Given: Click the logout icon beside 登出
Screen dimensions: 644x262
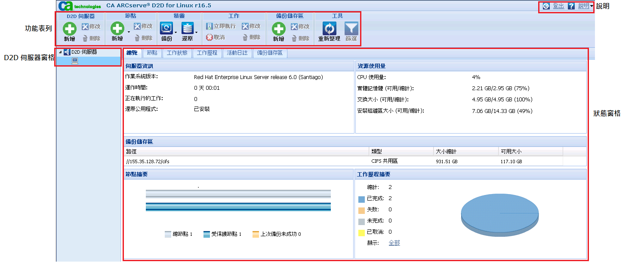Looking at the screenshot, I should (546, 6).
